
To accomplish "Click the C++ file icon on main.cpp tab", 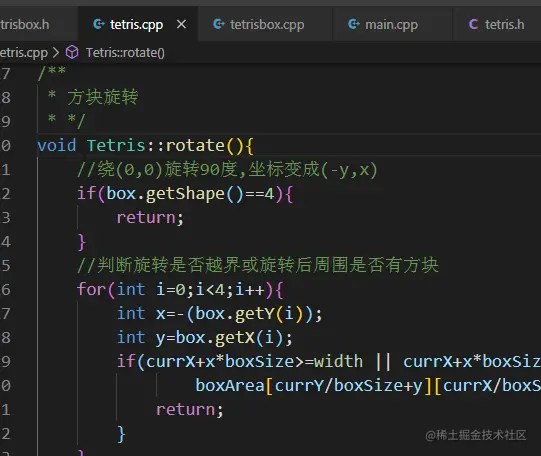I will (354, 24).
